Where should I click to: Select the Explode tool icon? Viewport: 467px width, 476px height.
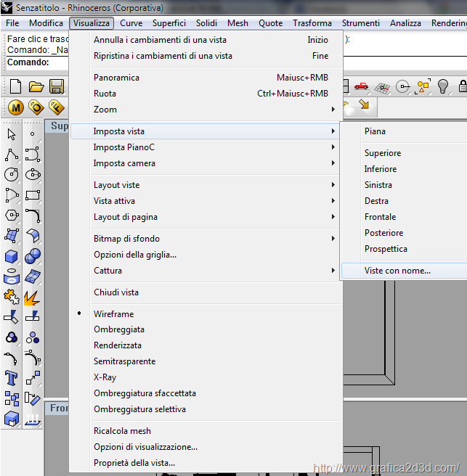tap(32, 297)
